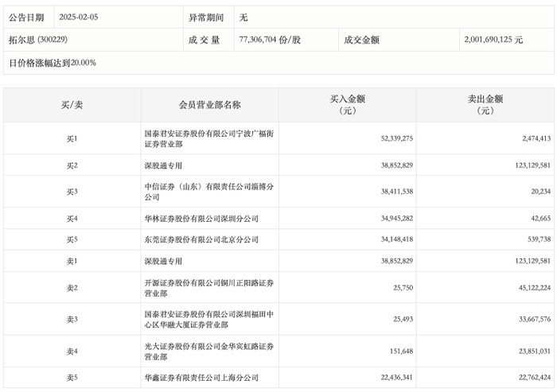Click the 卖出金额 (元) column header
The height and width of the screenshot is (392, 557).
(485, 105)
